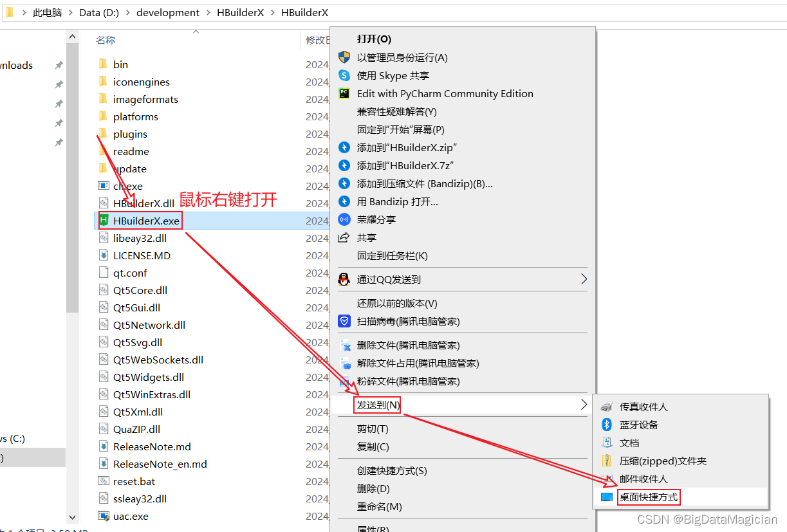Select 粉碎文件(腾讯电脑管家)
Image resolution: width=787 pixels, height=532 pixels.
[x=409, y=381]
